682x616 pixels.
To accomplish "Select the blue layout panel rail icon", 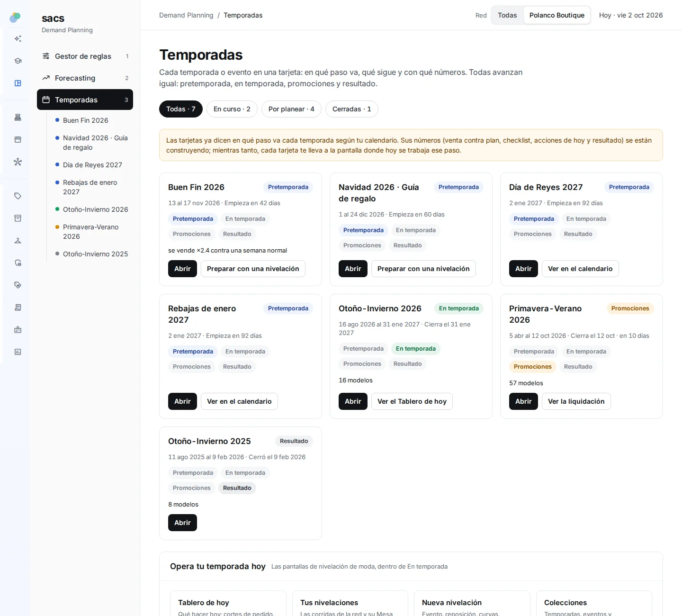I will click(x=18, y=83).
